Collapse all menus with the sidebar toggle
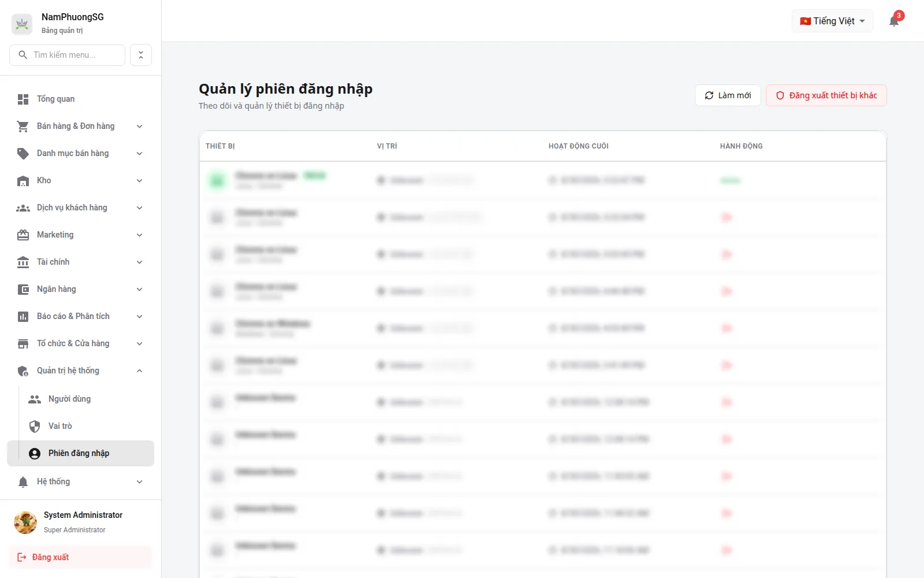924x578 pixels. pyautogui.click(x=141, y=55)
